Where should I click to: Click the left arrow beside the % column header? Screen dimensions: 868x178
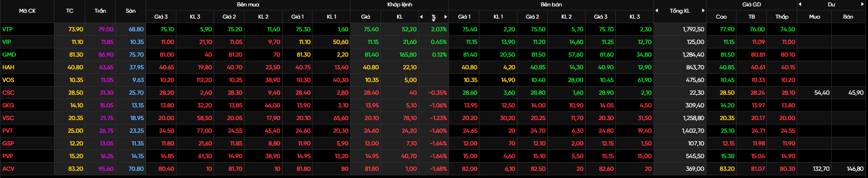pyautogui.click(x=421, y=17)
